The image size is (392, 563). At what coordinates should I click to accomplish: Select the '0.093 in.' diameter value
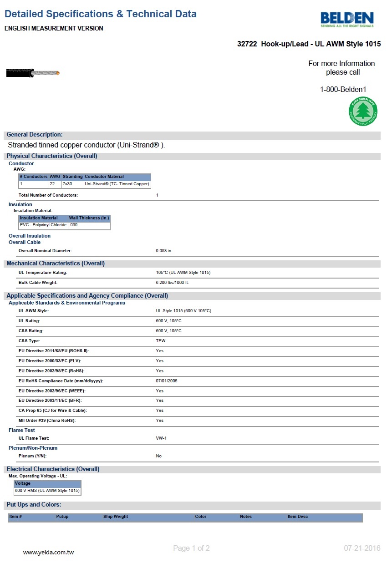[164, 251]
